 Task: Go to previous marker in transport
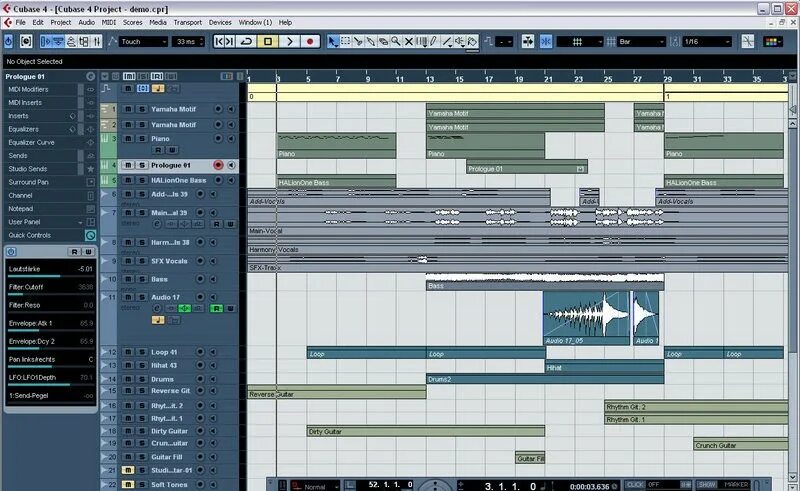tap(219, 41)
